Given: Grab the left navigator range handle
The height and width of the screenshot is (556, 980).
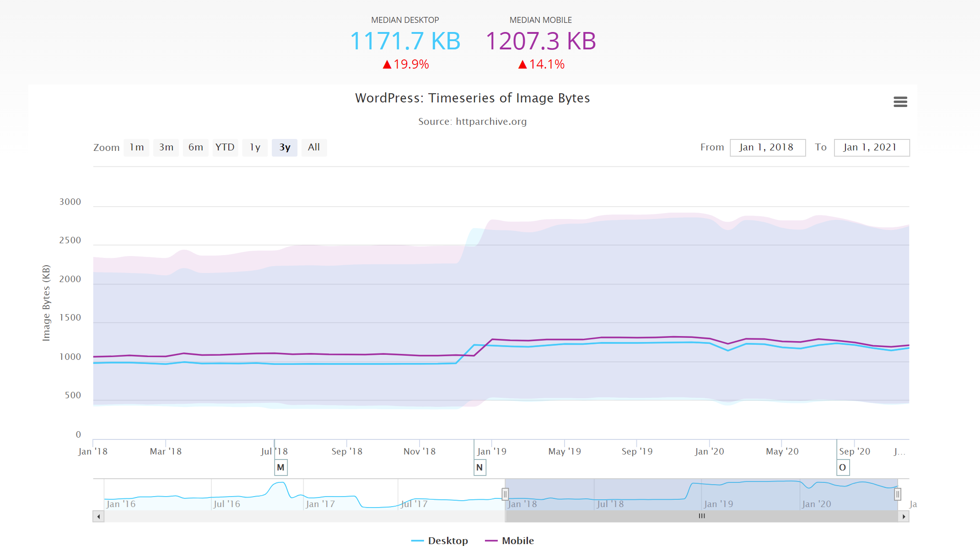Looking at the screenshot, I should 505,494.
